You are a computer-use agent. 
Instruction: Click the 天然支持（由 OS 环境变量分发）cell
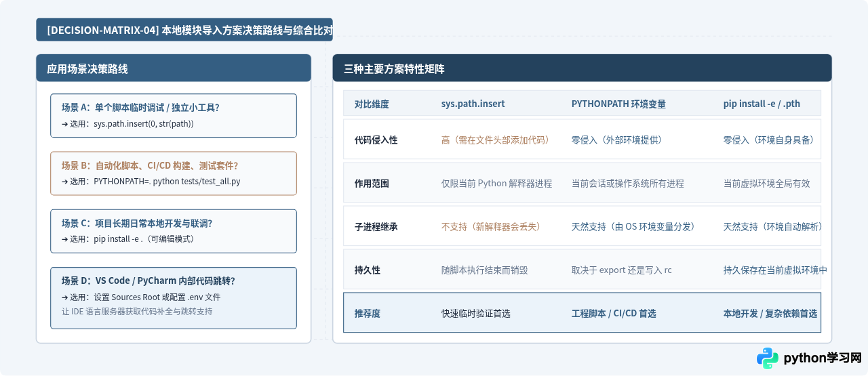pyautogui.click(x=633, y=227)
